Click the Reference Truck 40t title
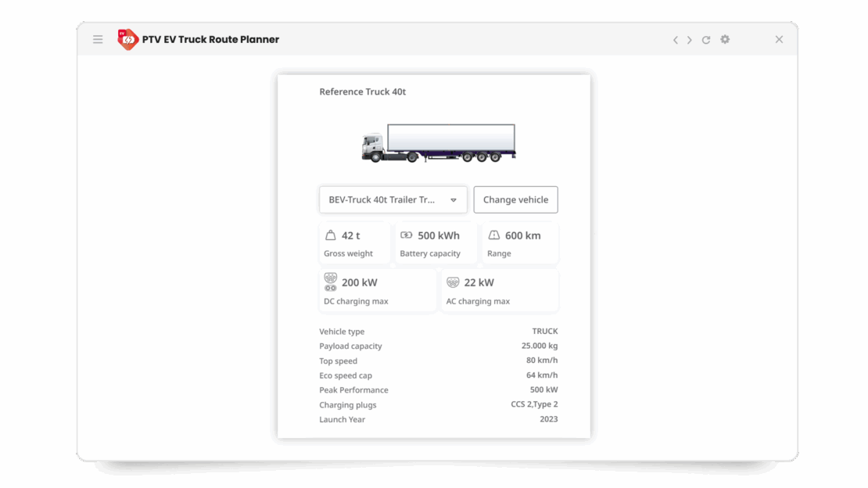The image size is (868, 488). (x=362, y=91)
